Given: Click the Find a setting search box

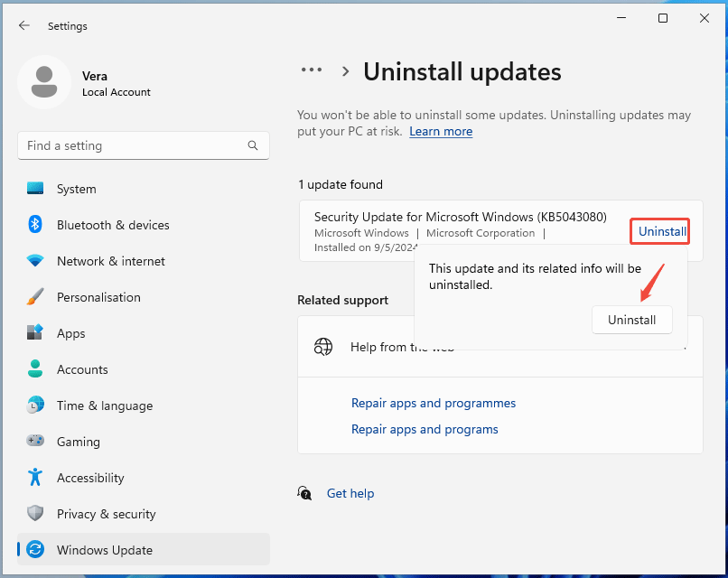Looking at the screenshot, I should (143, 145).
